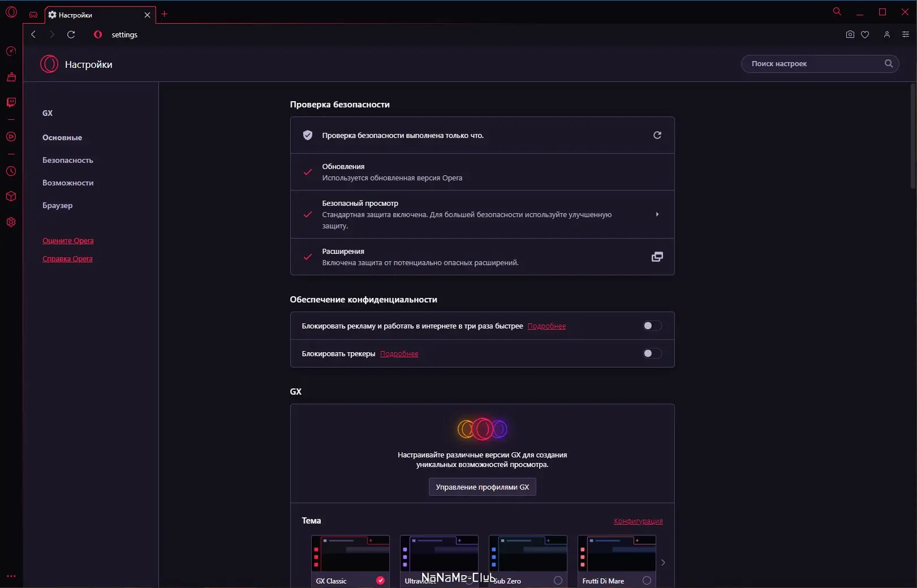Open sidebar setup three-dots menu
Viewport: 917px width, 588px height.
tap(11, 576)
